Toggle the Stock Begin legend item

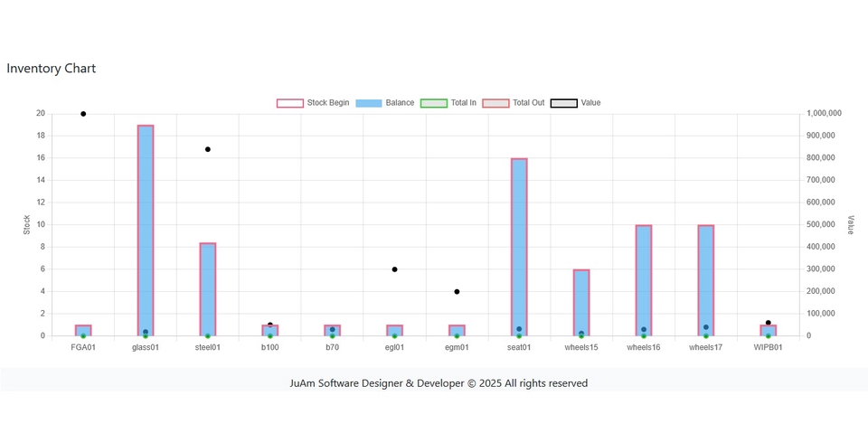[313, 103]
